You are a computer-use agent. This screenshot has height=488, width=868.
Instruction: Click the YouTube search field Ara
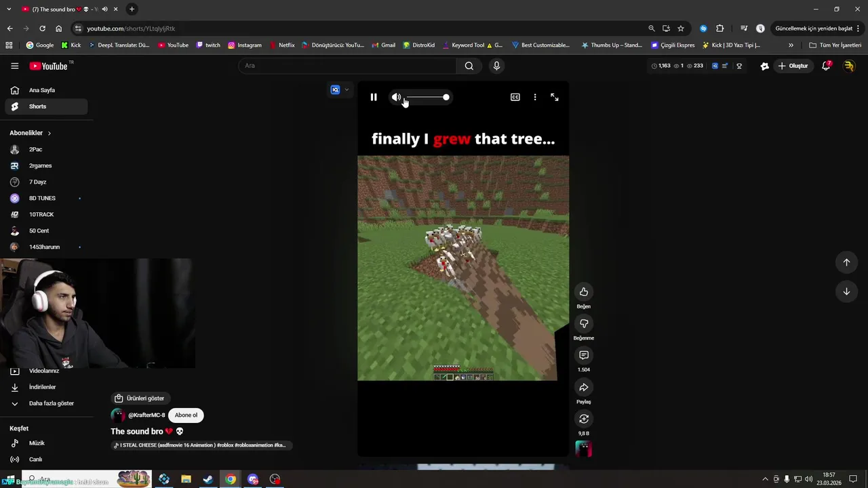(347, 66)
